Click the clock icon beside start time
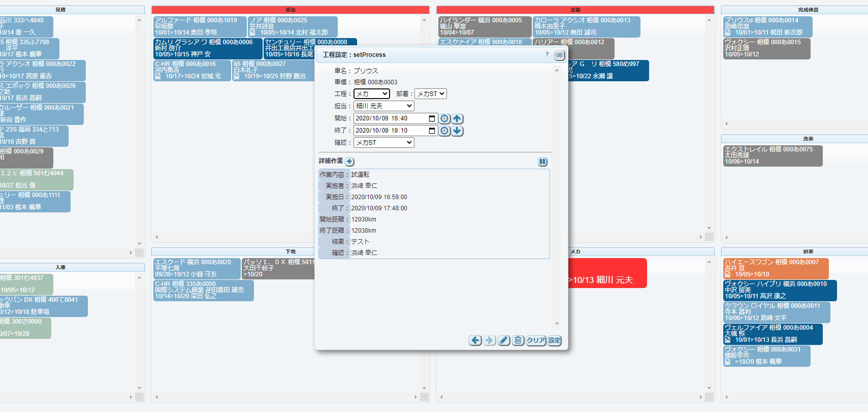The image size is (868, 412). tap(444, 118)
